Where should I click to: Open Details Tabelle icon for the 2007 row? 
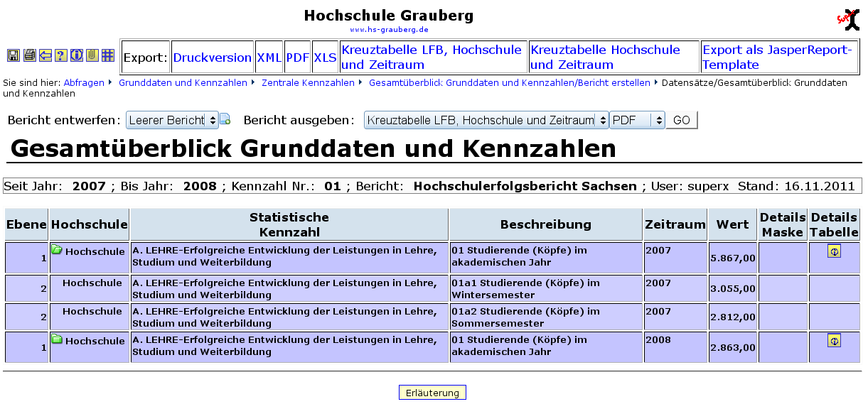coord(834,251)
